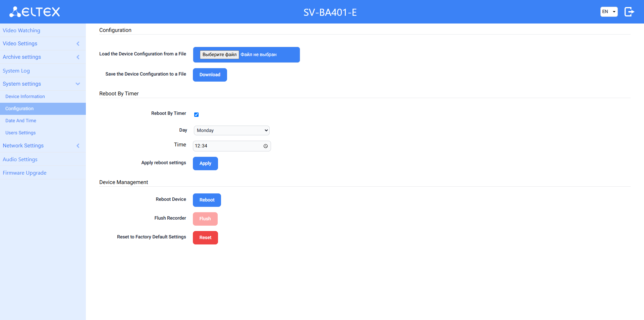
Task: Open the EN language dropdown
Action: 609,12
